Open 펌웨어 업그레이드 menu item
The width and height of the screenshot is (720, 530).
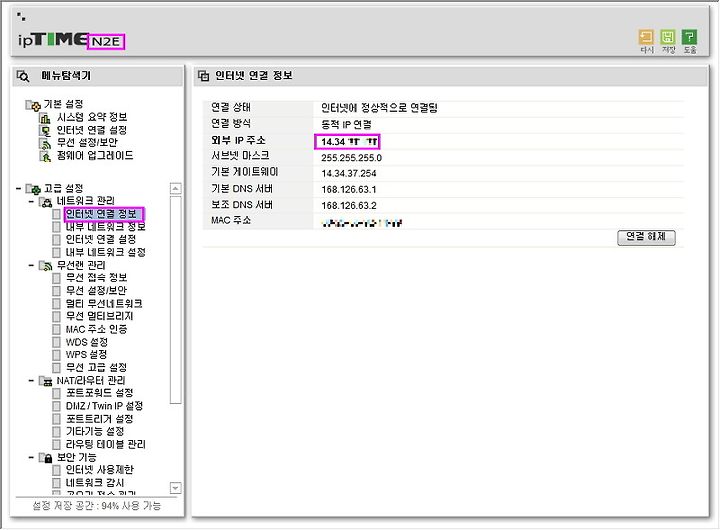click(95, 156)
